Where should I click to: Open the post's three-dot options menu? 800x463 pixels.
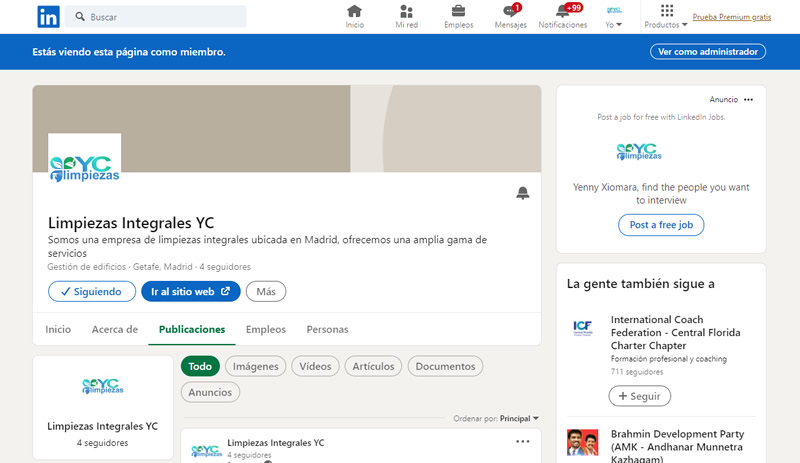tap(522, 442)
